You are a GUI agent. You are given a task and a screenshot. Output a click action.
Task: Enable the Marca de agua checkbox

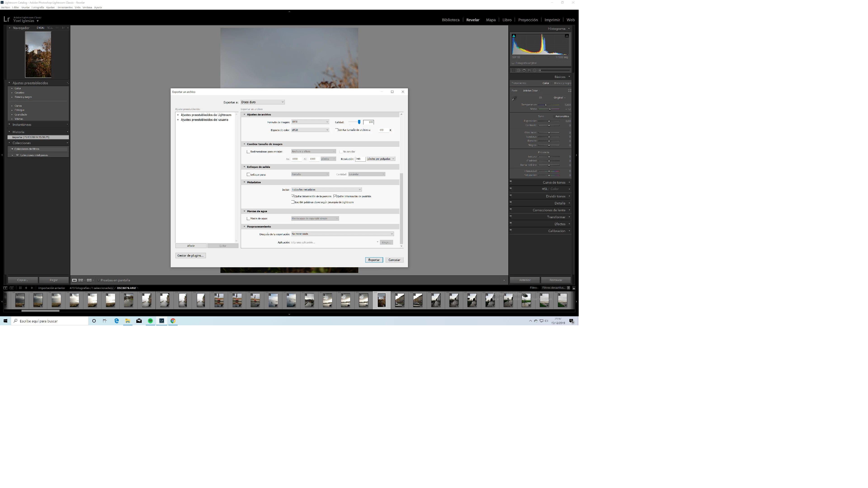(x=249, y=218)
